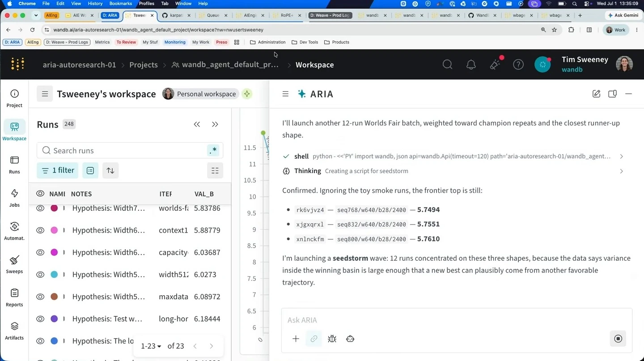The height and width of the screenshot is (361, 644).
Task: Open the Project overview in the sidebar
Action: (14, 98)
